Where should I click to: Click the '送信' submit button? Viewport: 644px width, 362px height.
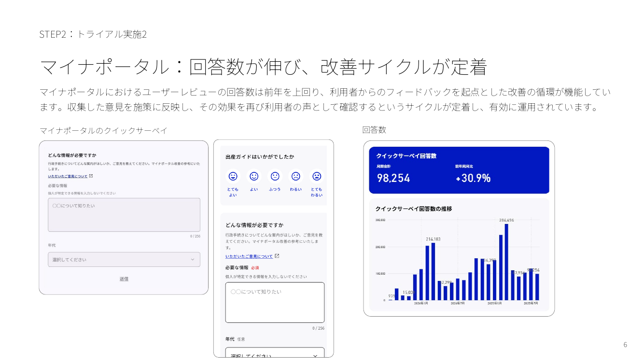click(124, 279)
